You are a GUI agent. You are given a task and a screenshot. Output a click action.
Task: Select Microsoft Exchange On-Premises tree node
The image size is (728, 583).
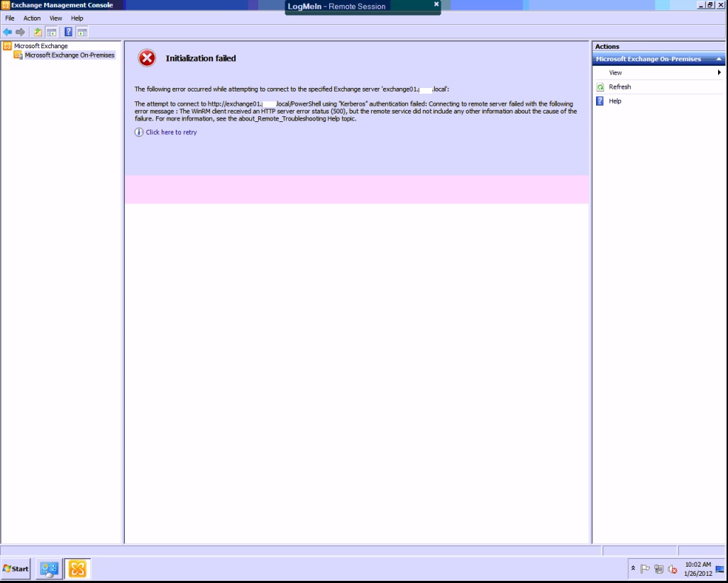pyautogui.click(x=69, y=55)
